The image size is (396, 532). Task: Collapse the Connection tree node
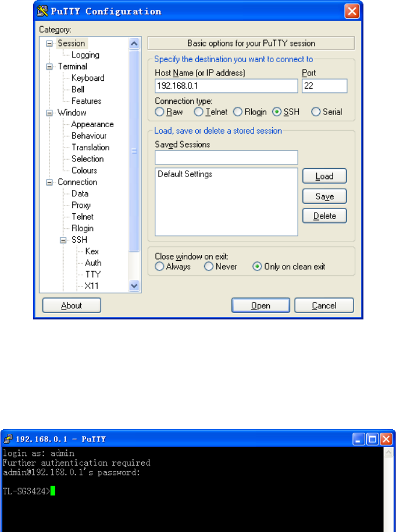(x=49, y=182)
